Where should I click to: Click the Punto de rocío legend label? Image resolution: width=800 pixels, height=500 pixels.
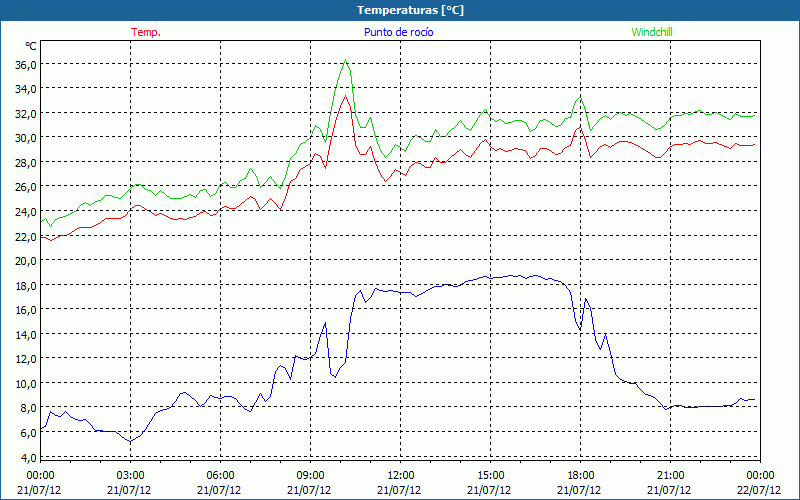(x=398, y=32)
